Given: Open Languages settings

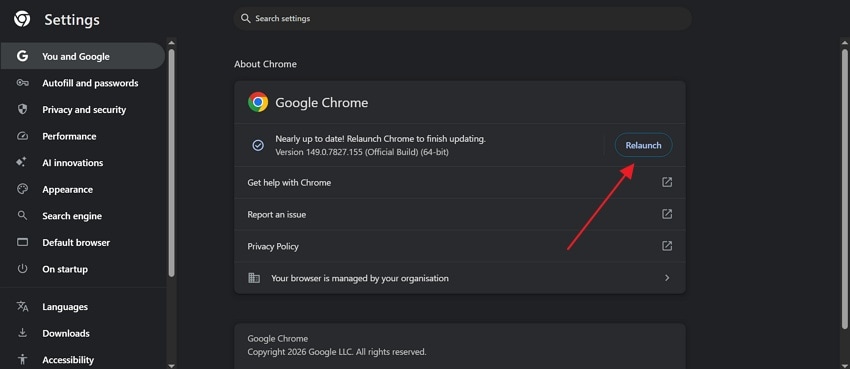Looking at the screenshot, I should point(82,307).
